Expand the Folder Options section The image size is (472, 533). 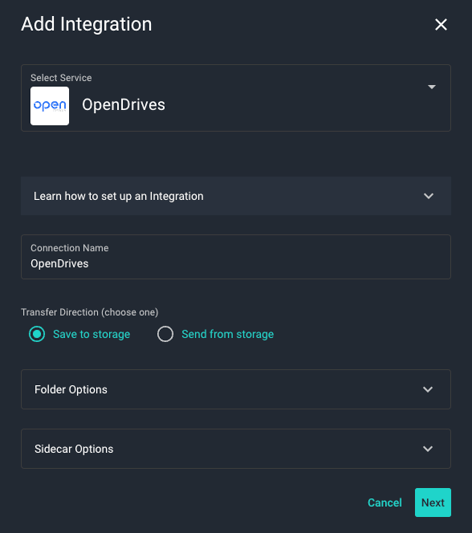click(236, 389)
